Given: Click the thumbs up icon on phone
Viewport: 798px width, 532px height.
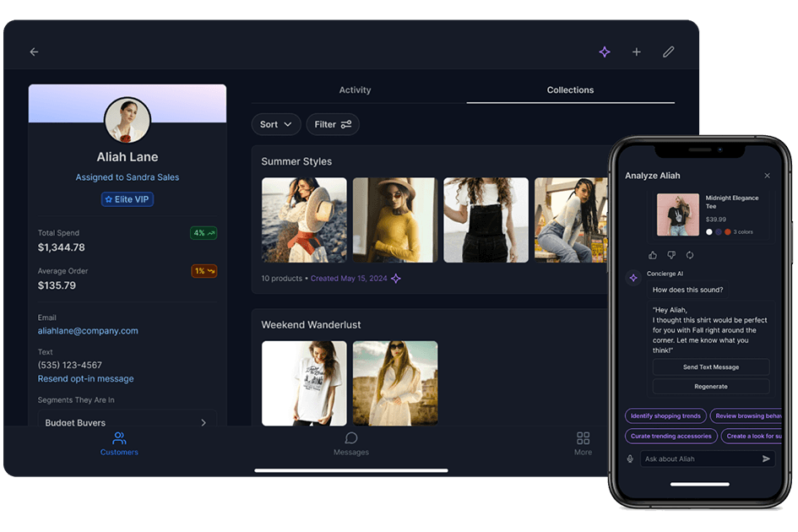Looking at the screenshot, I should click(x=653, y=255).
